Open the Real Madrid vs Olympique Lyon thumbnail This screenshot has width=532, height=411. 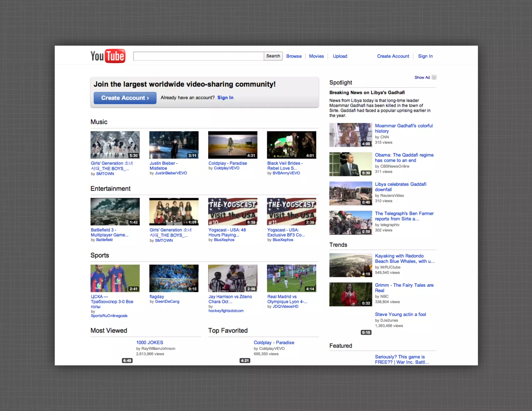coord(291,278)
